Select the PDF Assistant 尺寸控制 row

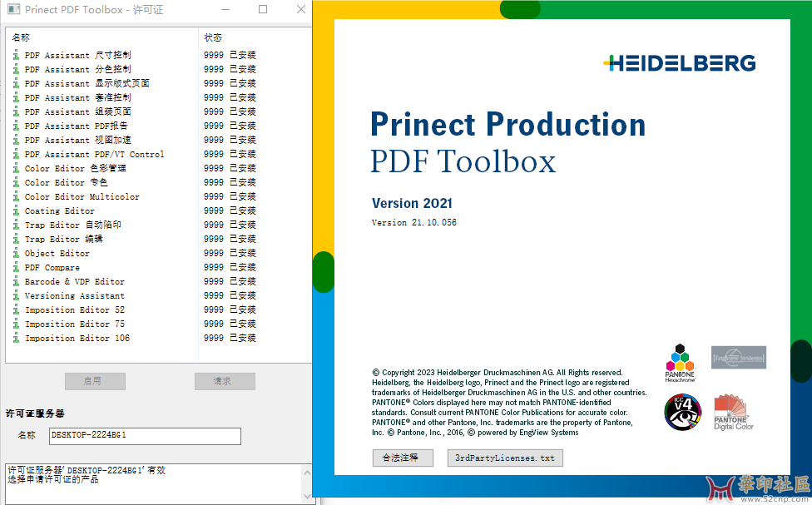[158, 55]
